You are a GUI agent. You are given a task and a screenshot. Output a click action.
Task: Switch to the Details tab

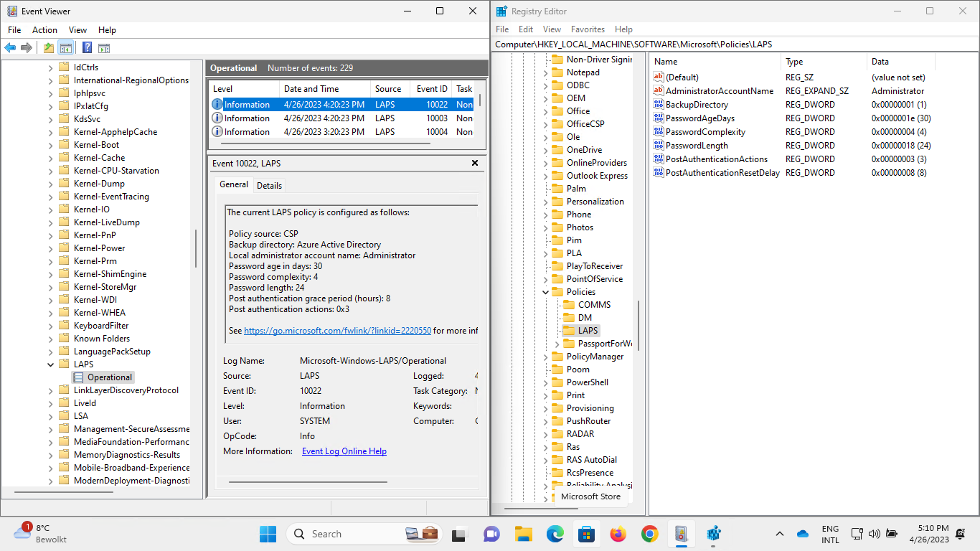pos(269,186)
